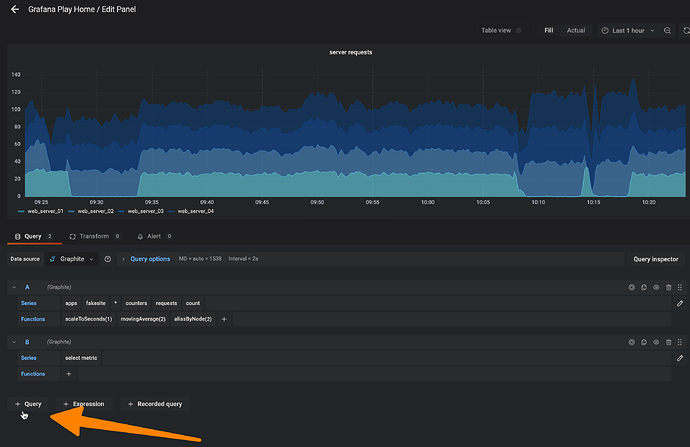The width and height of the screenshot is (690, 447).
Task: Toggle the Table view switch
Action: coord(518,30)
